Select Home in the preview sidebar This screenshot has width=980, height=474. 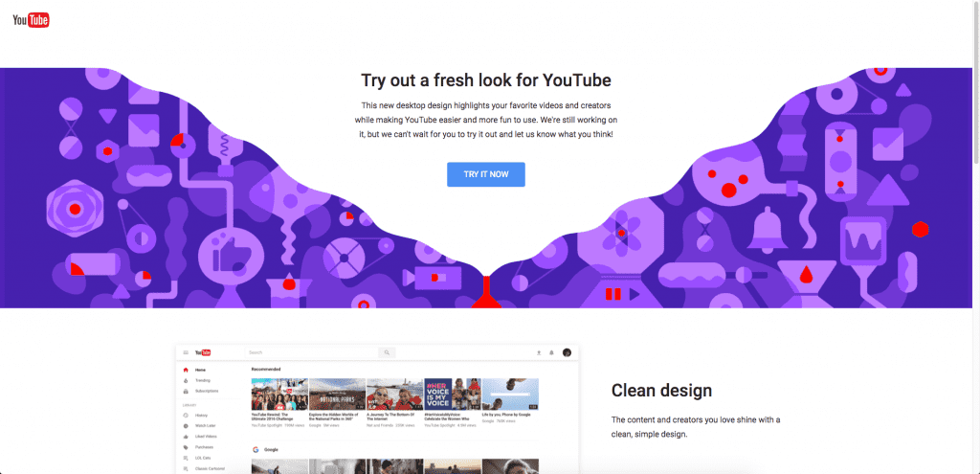coord(200,371)
